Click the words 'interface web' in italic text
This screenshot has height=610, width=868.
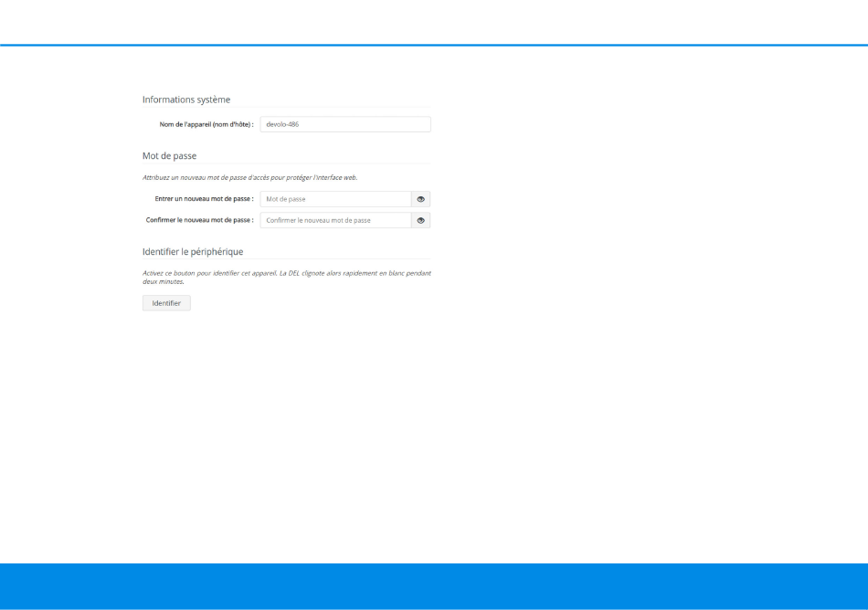[x=336, y=177]
